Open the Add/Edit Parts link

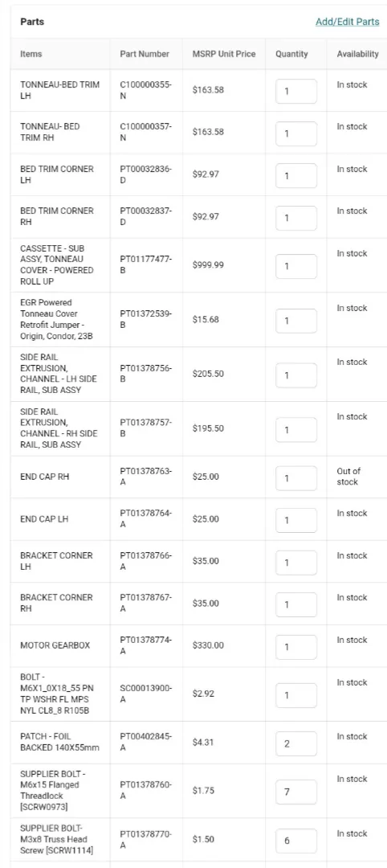point(347,22)
